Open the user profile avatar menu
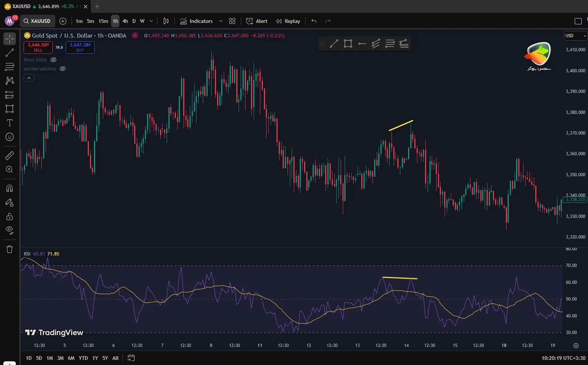Image resolution: width=588 pixels, height=365 pixels. (10, 21)
